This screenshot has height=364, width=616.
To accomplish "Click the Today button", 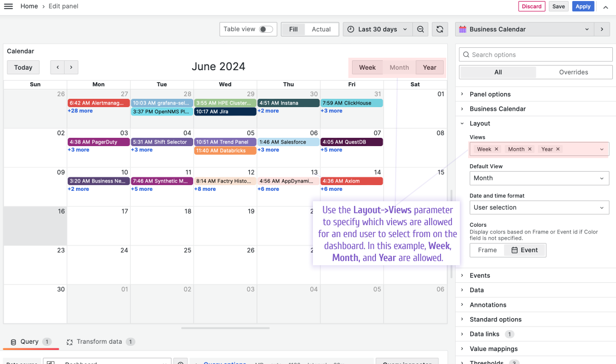I will [x=23, y=67].
